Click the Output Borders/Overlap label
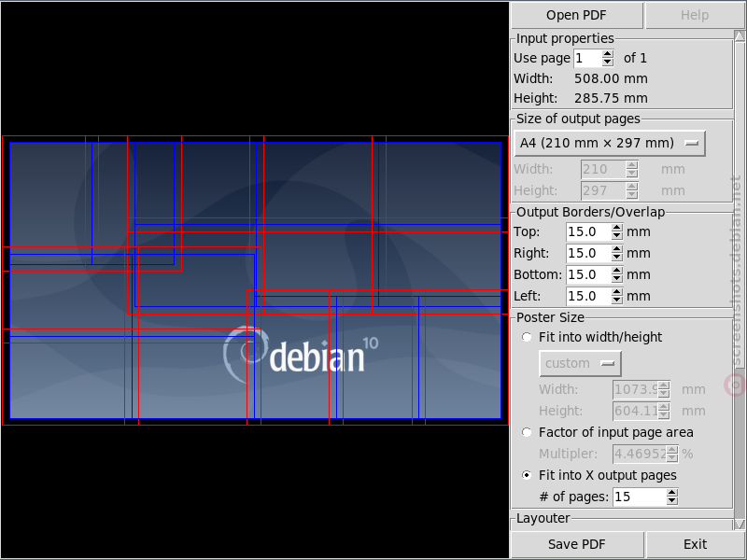 tap(591, 212)
